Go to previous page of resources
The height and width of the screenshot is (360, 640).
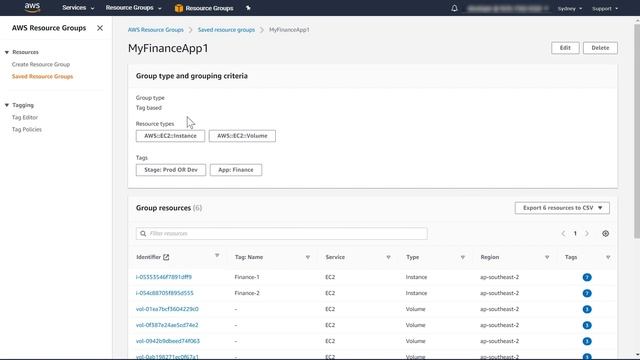[563, 233]
